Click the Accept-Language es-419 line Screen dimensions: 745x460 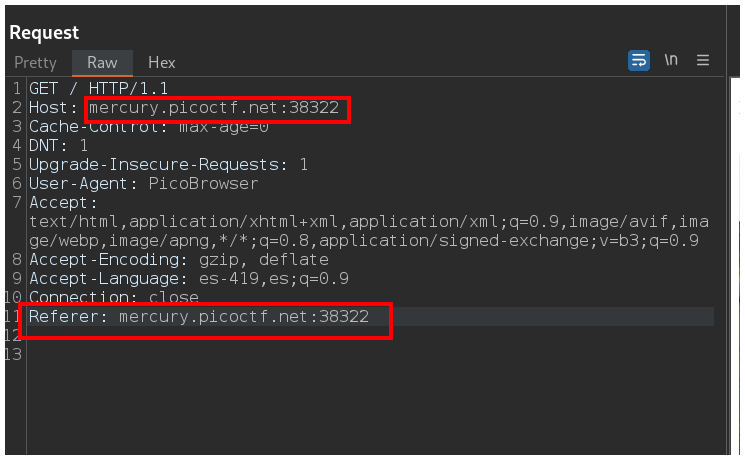[188, 279]
